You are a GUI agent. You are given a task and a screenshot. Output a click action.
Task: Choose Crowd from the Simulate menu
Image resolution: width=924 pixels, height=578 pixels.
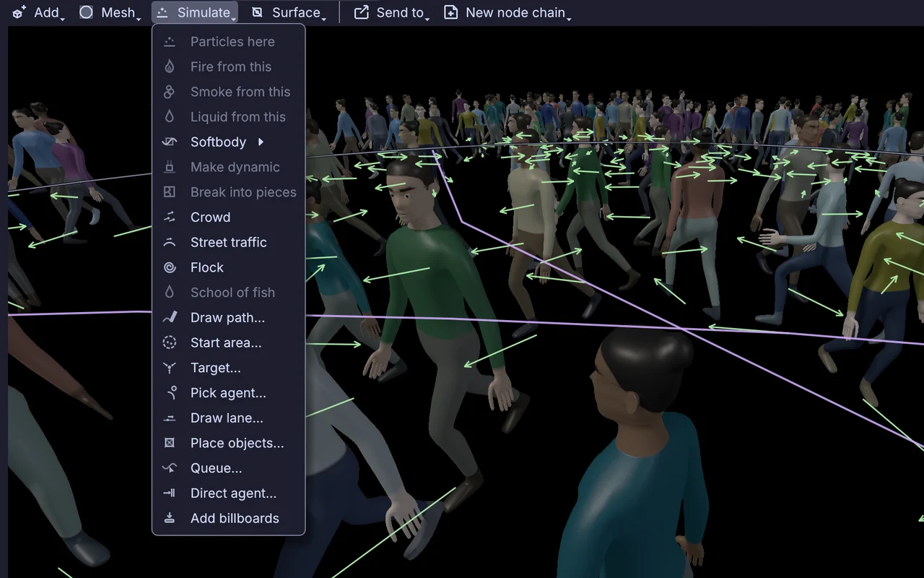point(228,217)
